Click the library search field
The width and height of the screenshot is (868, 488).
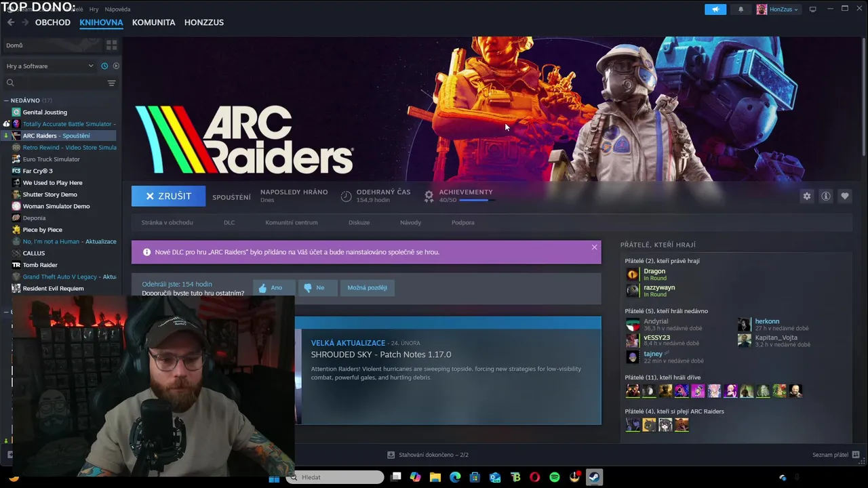[56, 83]
